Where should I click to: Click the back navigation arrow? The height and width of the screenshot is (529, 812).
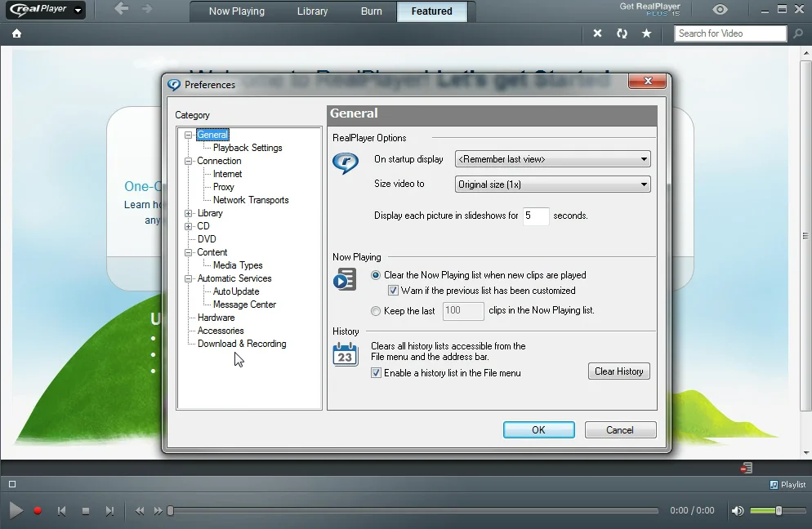click(x=121, y=9)
